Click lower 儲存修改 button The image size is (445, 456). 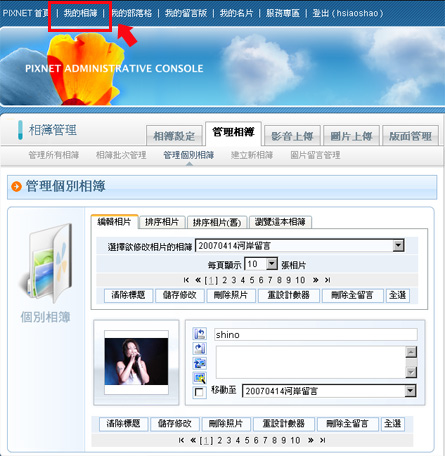(x=175, y=424)
